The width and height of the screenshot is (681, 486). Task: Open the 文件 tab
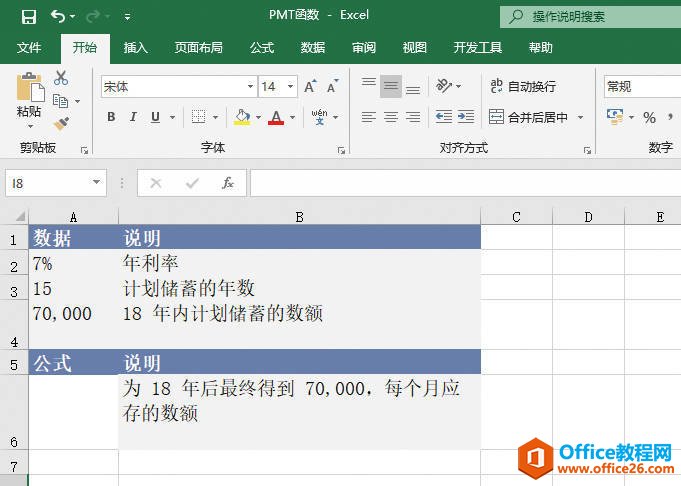tap(29, 47)
